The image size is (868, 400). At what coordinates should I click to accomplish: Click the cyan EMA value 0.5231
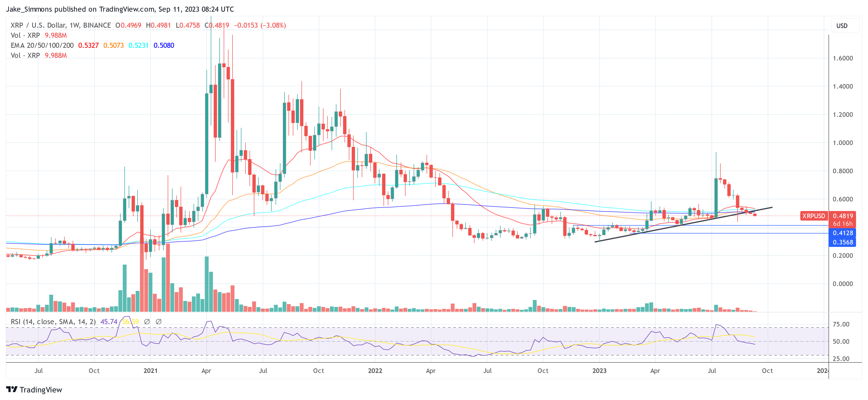(x=139, y=45)
